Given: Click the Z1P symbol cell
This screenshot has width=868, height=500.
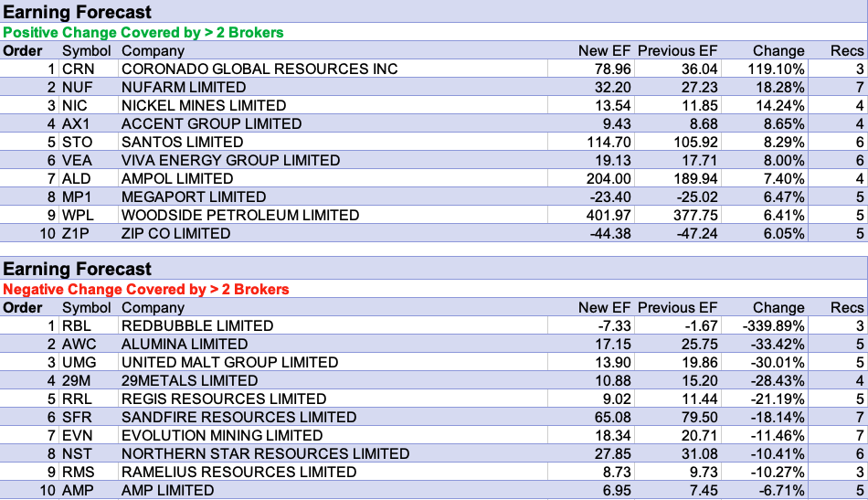Looking at the screenshot, I should coord(77,234).
